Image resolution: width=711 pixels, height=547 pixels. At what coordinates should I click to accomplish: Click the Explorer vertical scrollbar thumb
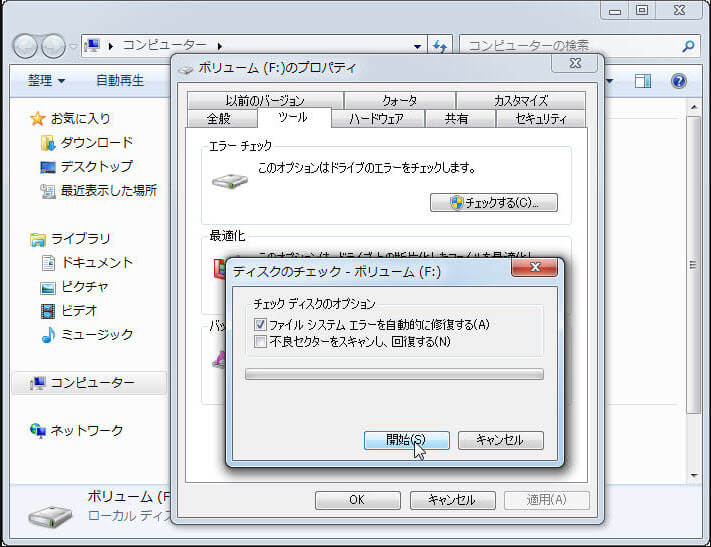click(x=693, y=264)
